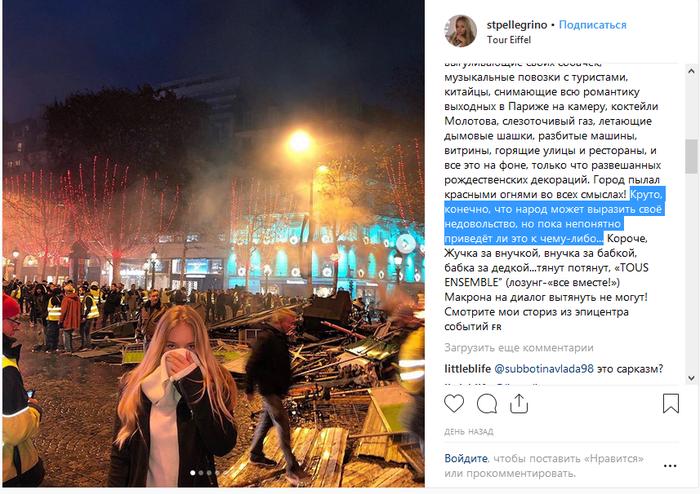Open stpellegrino username link
The width and height of the screenshot is (700, 494).
pos(517,25)
